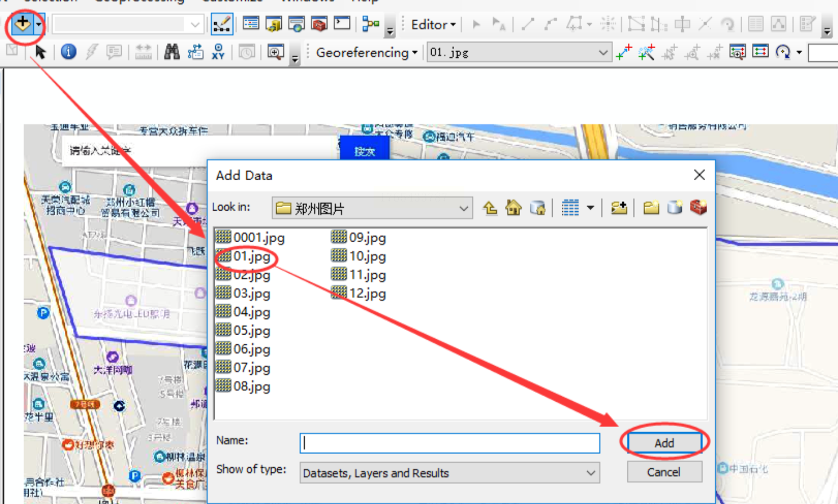Viewport: 838px width, 504px height.
Task: Click the Add Control Points icon
Action: (x=623, y=52)
